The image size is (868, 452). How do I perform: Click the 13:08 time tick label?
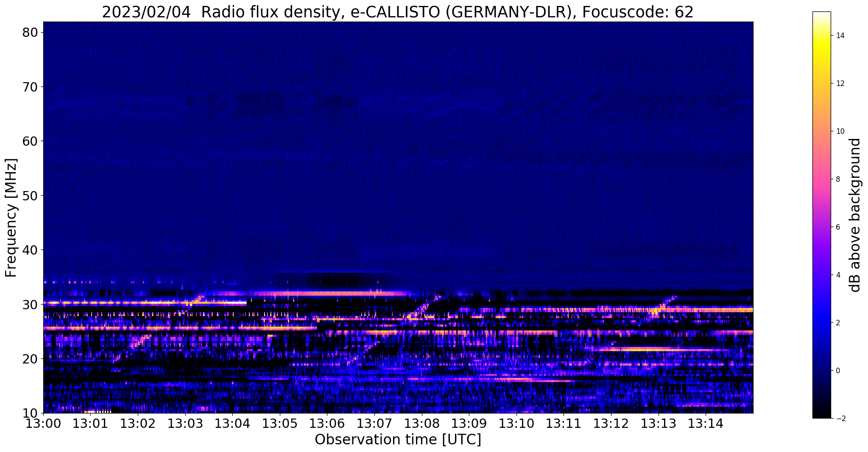422,424
